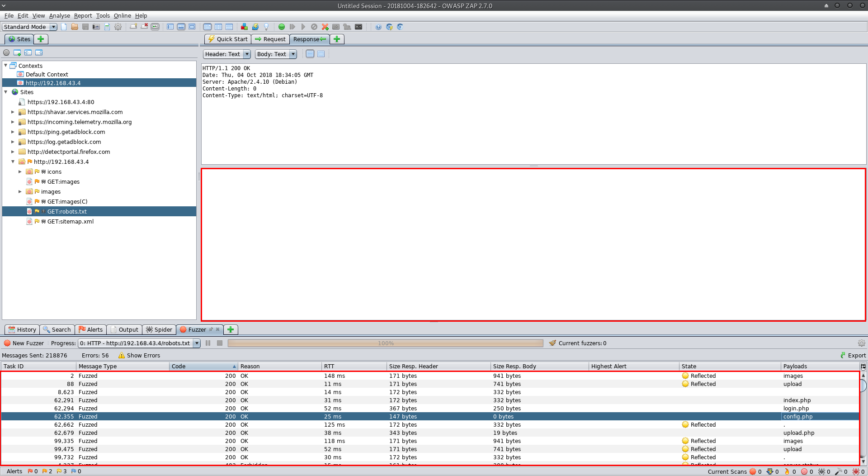Add a tab with green plus after Response
The width and height of the screenshot is (868, 476).
[x=337, y=39]
